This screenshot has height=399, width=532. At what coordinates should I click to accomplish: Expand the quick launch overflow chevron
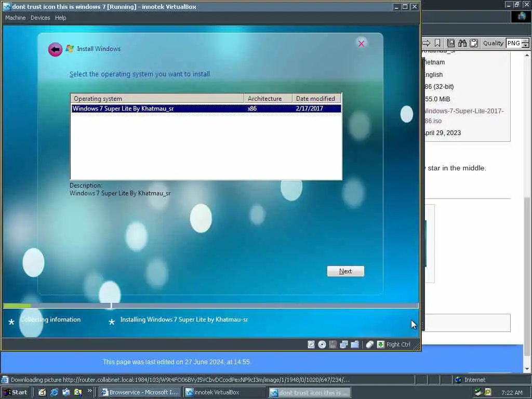pyautogui.click(x=89, y=391)
